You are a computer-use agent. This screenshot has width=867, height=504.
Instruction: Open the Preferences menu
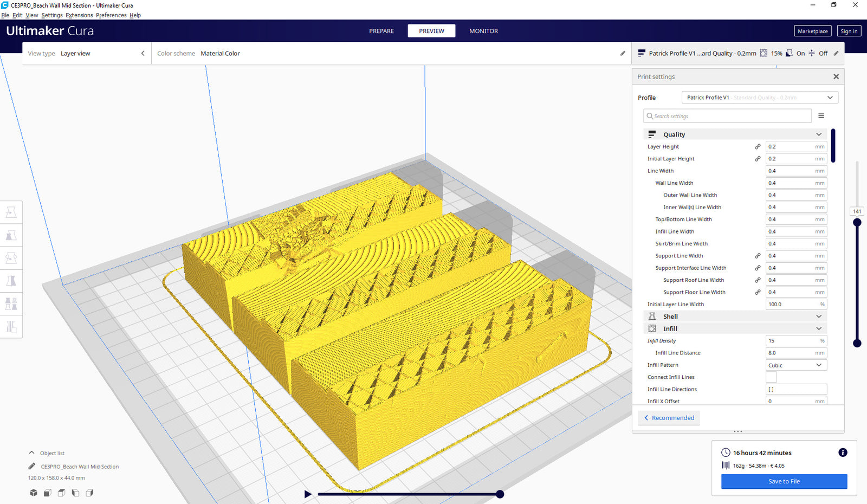click(x=111, y=15)
